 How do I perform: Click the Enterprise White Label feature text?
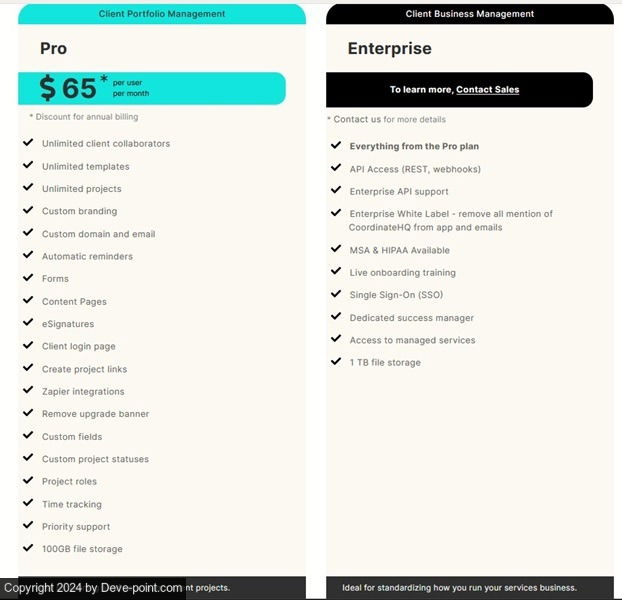[450, 220]
